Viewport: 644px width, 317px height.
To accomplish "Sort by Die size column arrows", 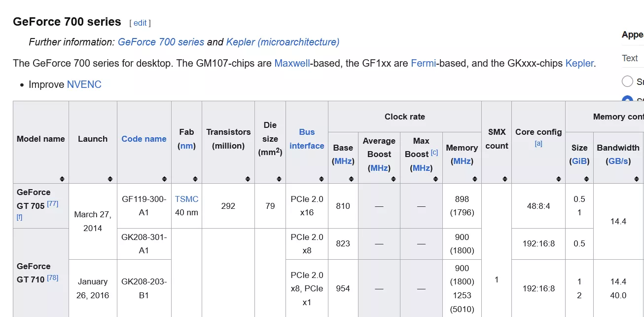I will [x=279, y=179].
